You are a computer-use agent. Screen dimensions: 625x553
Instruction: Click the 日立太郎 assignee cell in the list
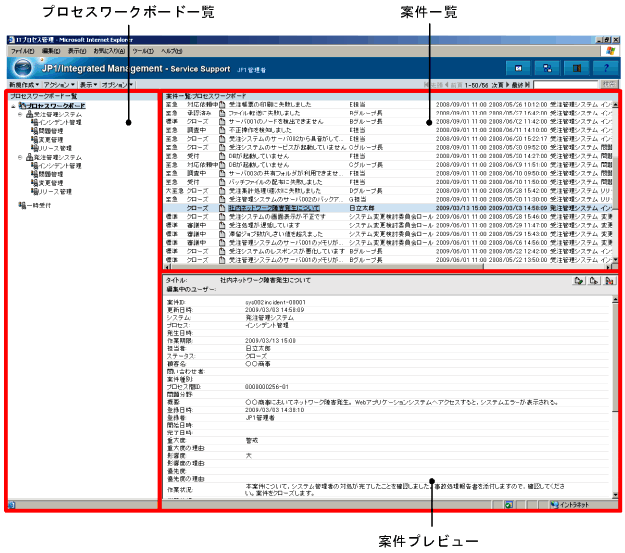pyautogui.click(x=362, y=208)
